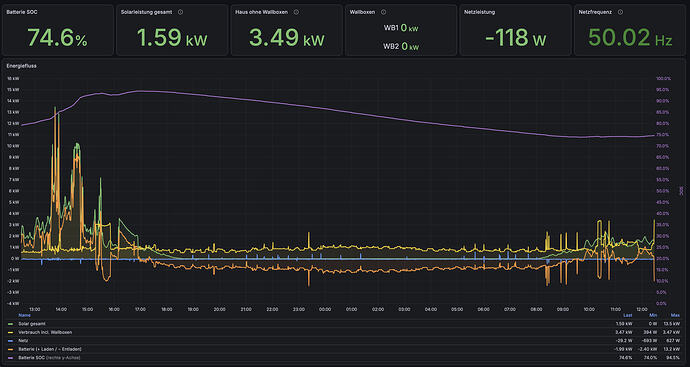Click the purple Batterie SOC legend color marker
The width and height of the screenshot is (690, 367).
(x=11, y=358)
